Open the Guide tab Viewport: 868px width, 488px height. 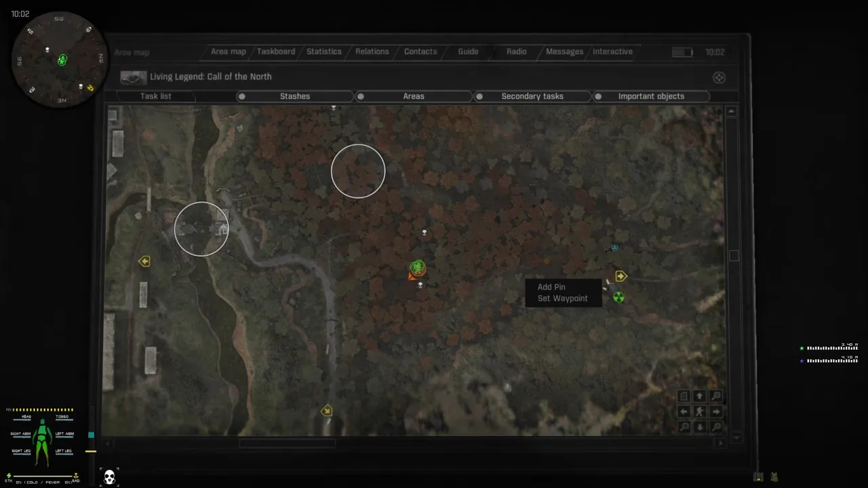click(468, 52)
